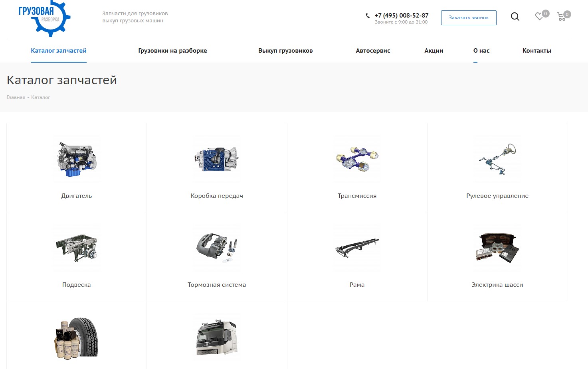Open the brake caliper image for Тормозная система
This screenshot has height=369, width=588.
(217, 248)
